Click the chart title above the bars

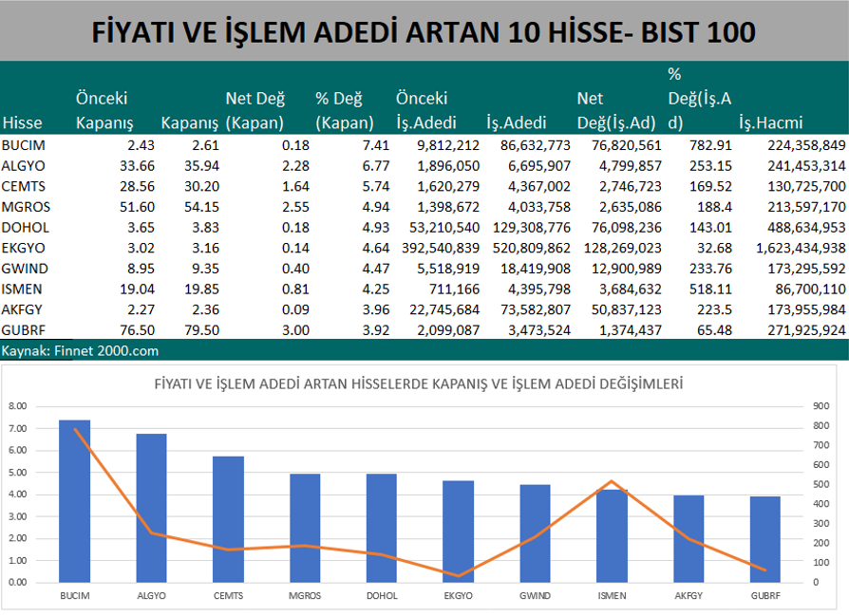tap(419, 384)
